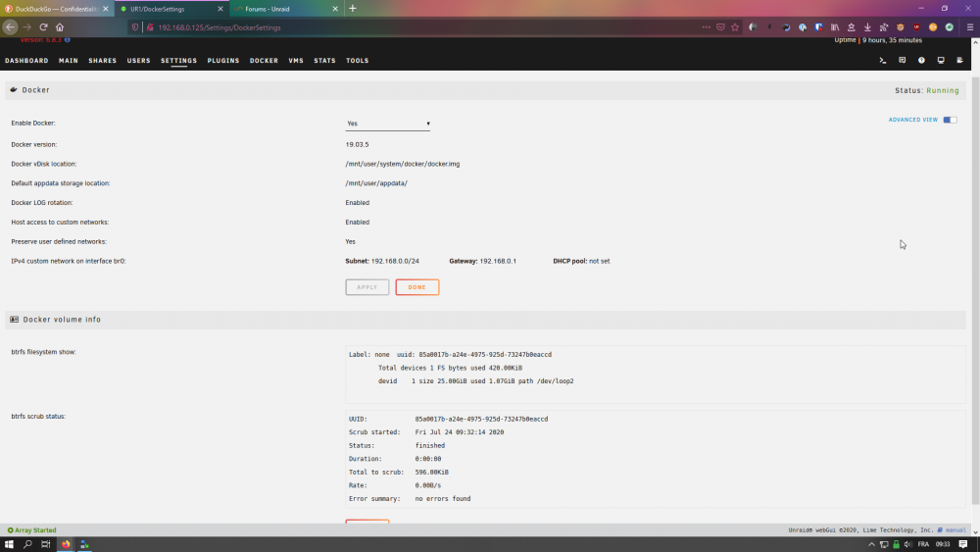This screenshot has height=552, width=980.
Task: Open the manual link in footer
Action: click(952, 530)
